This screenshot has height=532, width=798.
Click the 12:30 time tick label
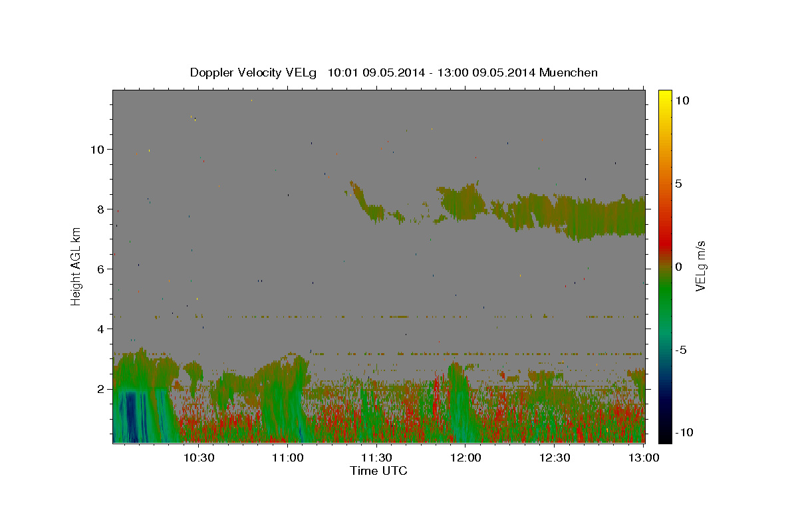(x=555, y=458)
